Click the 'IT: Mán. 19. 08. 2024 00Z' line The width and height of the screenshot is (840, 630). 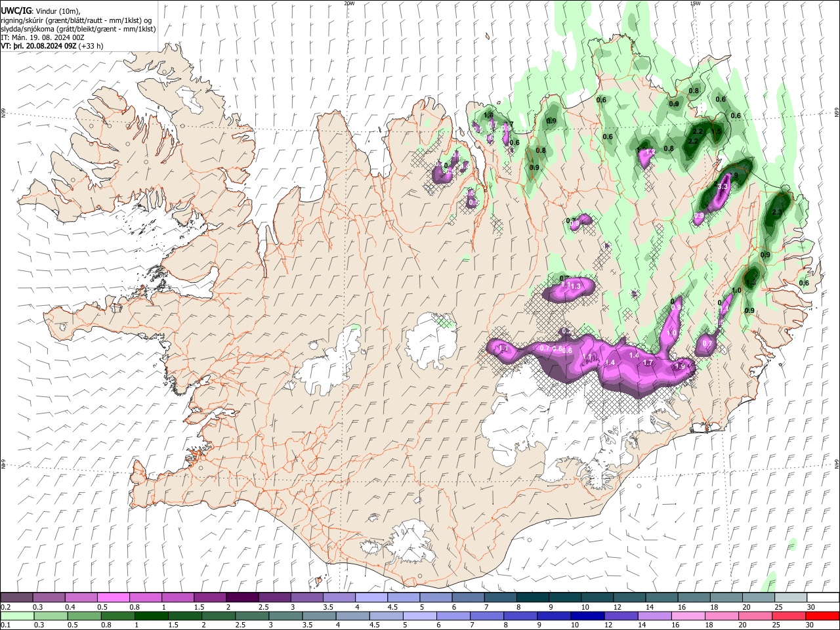coord(43,38)
